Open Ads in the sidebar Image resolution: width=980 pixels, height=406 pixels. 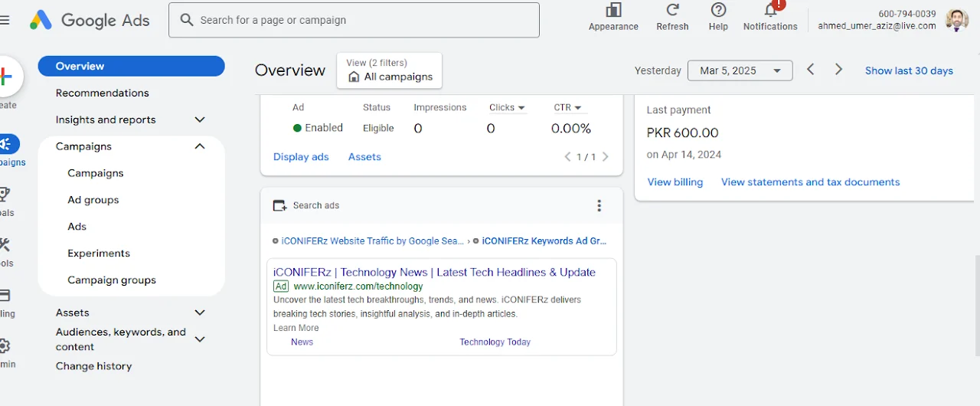click(x=77, y=227)
